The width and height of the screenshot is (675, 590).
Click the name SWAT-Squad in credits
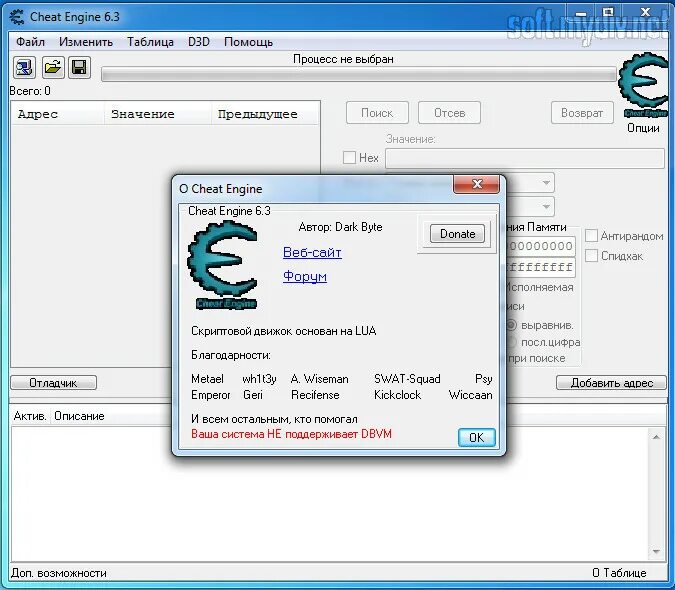pos(407,379)
